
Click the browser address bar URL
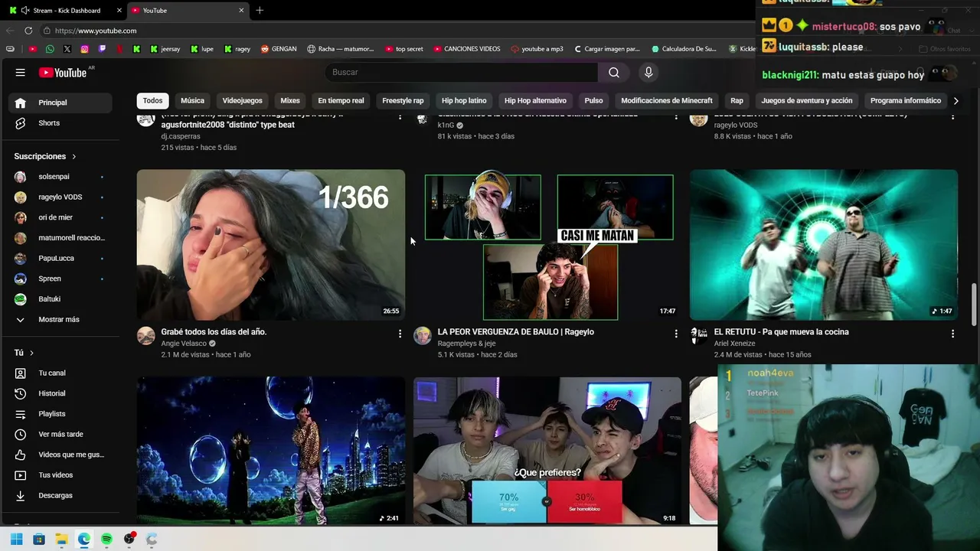point(96,31)
